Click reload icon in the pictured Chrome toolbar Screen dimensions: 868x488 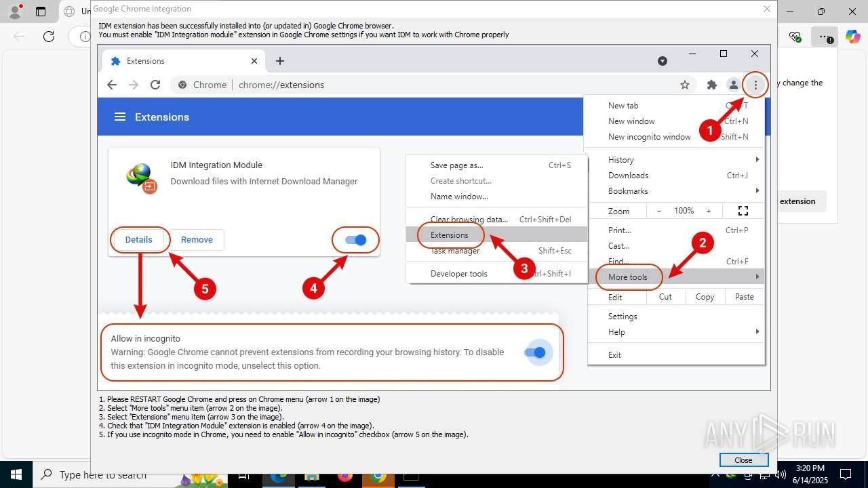click(x=155, y=85)
